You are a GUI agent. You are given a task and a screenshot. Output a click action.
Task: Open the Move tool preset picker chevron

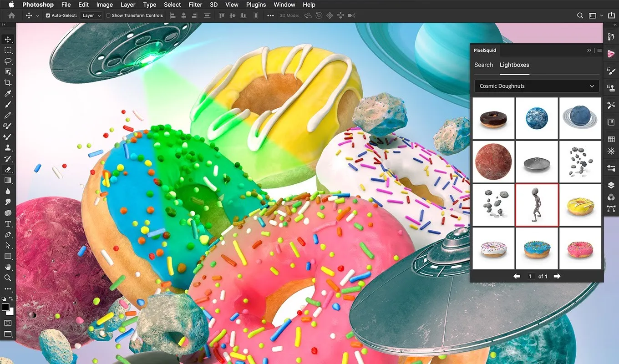(x=37, y=15)
